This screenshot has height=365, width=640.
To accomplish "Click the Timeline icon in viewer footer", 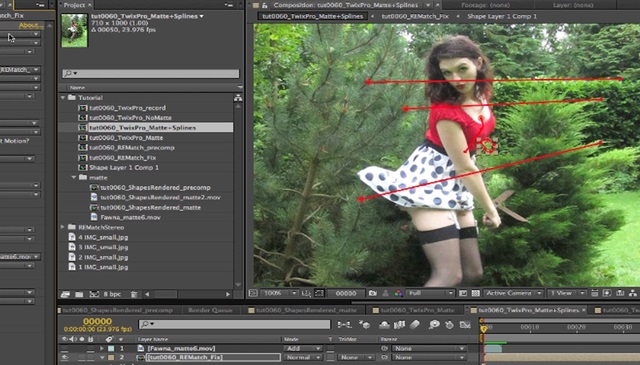I will pos(620,293).
